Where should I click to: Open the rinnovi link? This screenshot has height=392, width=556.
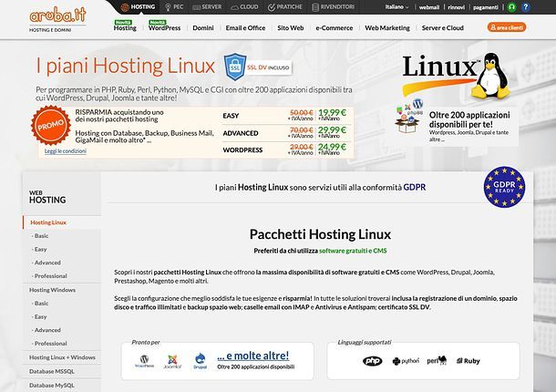[x=457, y=7]
